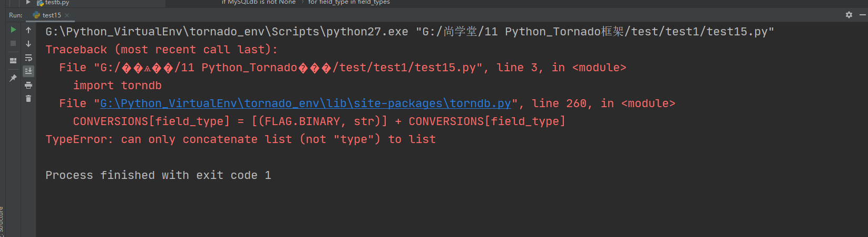Toggle the Pin Tab pushpin icon

click(13, 78)
